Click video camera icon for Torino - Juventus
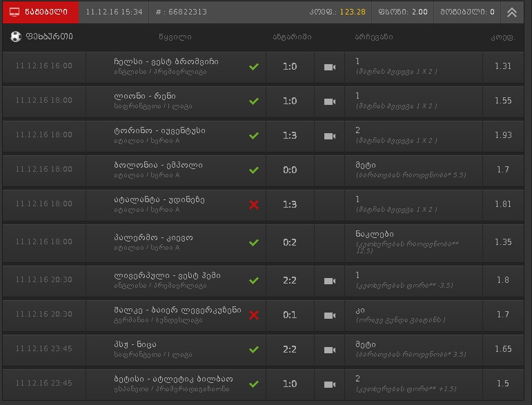The height and width of the screenshot is (405, 532). [329, 136]
